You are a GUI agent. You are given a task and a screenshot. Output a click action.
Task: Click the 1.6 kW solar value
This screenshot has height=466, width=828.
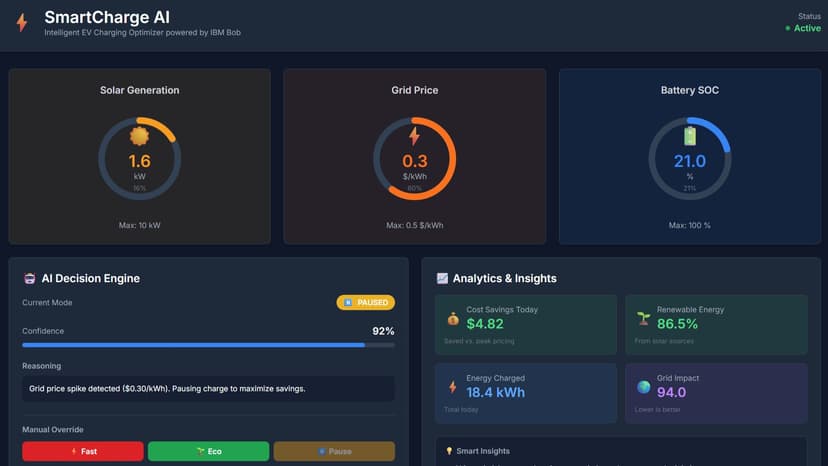pos(139,161)
